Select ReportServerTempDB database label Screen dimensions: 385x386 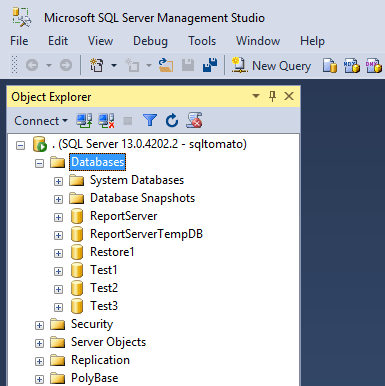146,234
